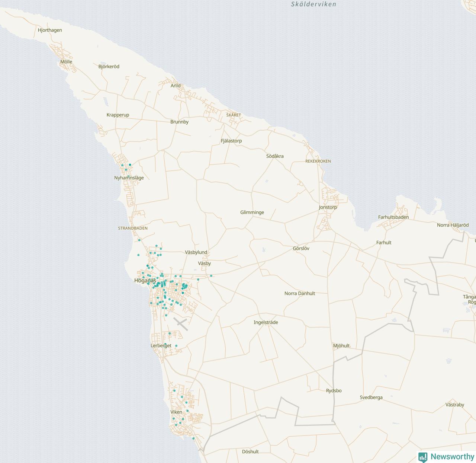Select the Mölle village label
This screenshot has width=476, height=463.
[x=66, y=62]
